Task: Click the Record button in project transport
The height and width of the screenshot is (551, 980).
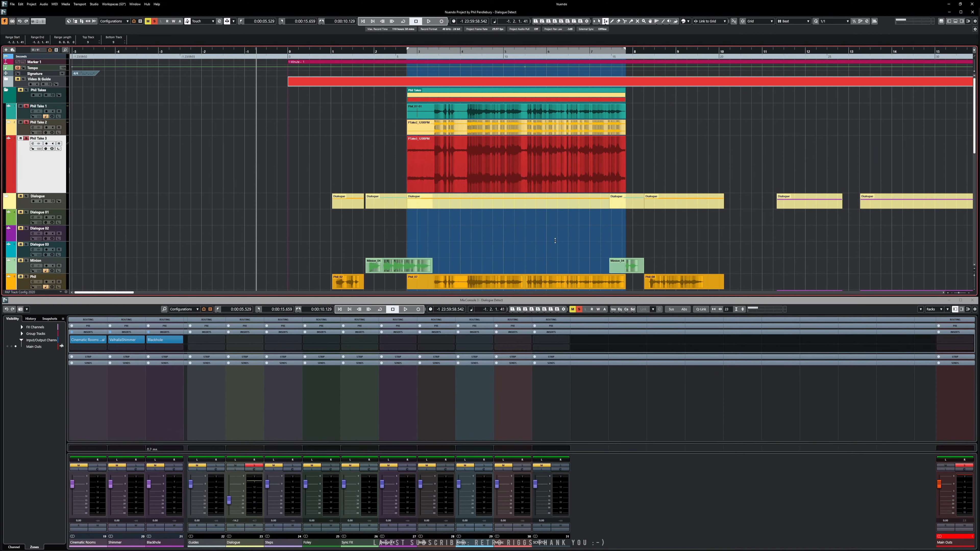Action: (x=441, y=21)
